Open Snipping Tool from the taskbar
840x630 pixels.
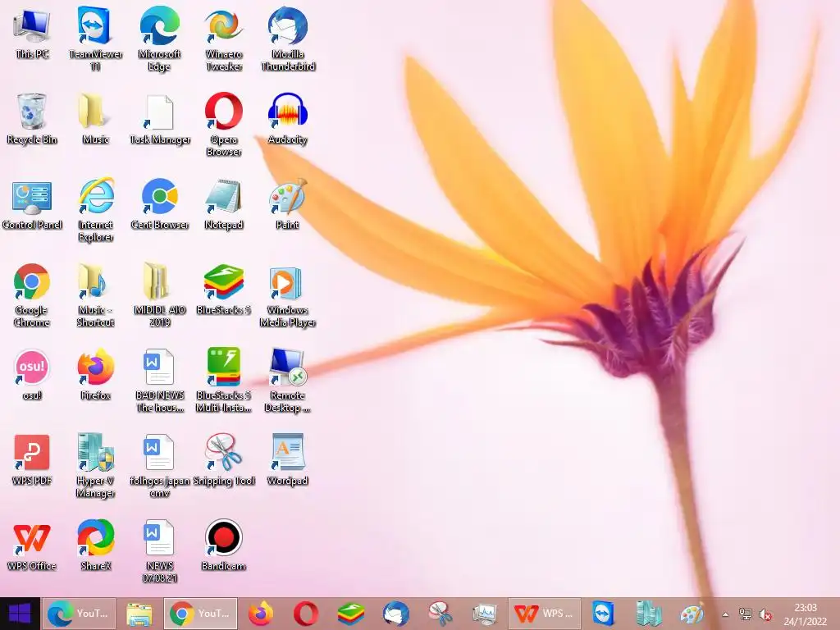(441, 614)
